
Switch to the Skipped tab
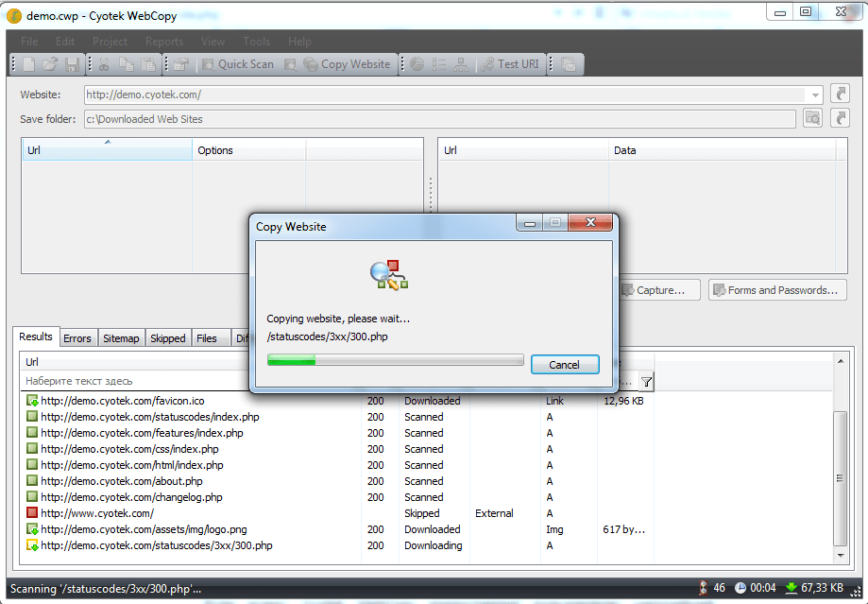coord(168,338)
